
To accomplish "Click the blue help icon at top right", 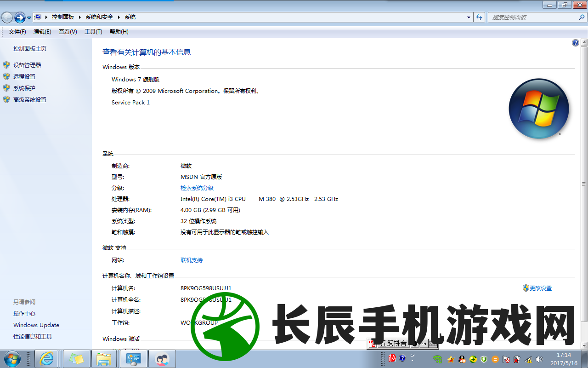I will click(x=576, y=43).
